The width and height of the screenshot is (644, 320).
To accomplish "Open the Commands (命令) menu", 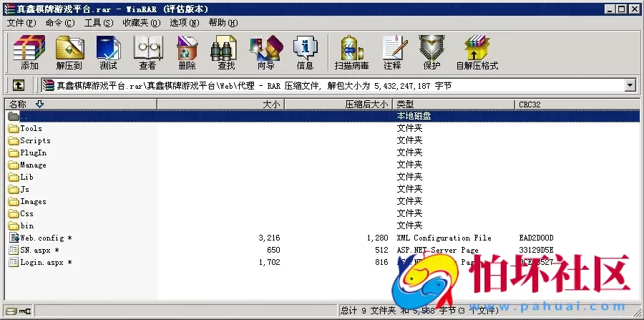I will point(60,23).
